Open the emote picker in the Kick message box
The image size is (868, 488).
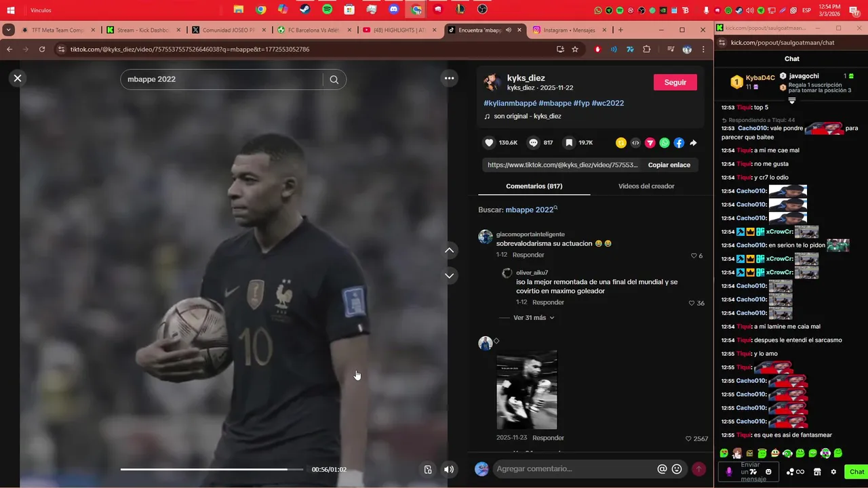[x=768, y=472]
